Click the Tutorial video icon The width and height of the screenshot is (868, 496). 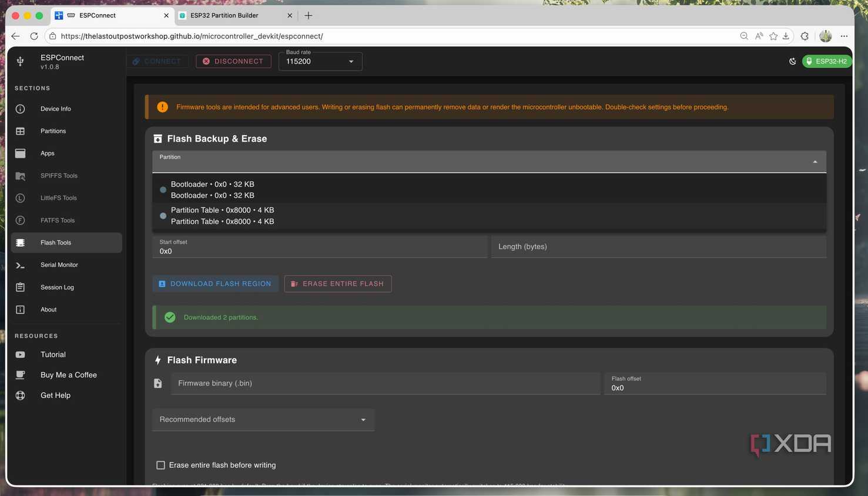(20, 355)
